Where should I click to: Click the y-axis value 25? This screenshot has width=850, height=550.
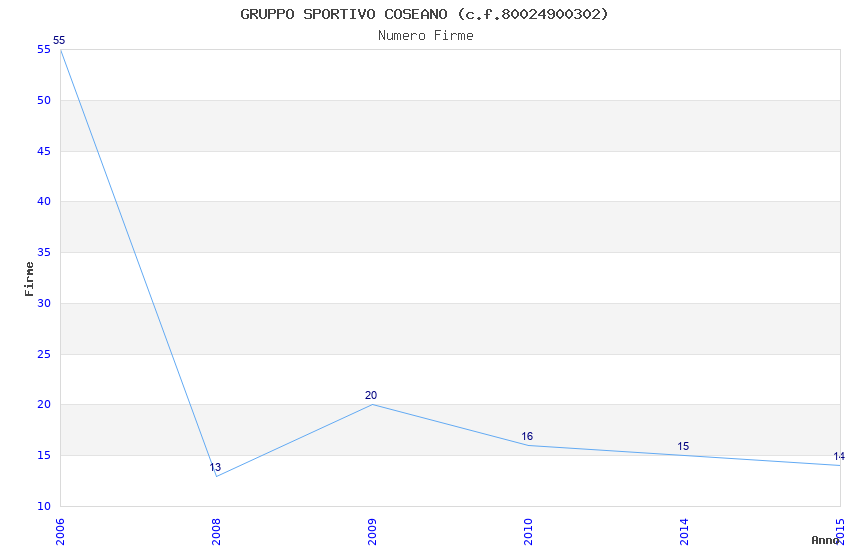(44, 354)
